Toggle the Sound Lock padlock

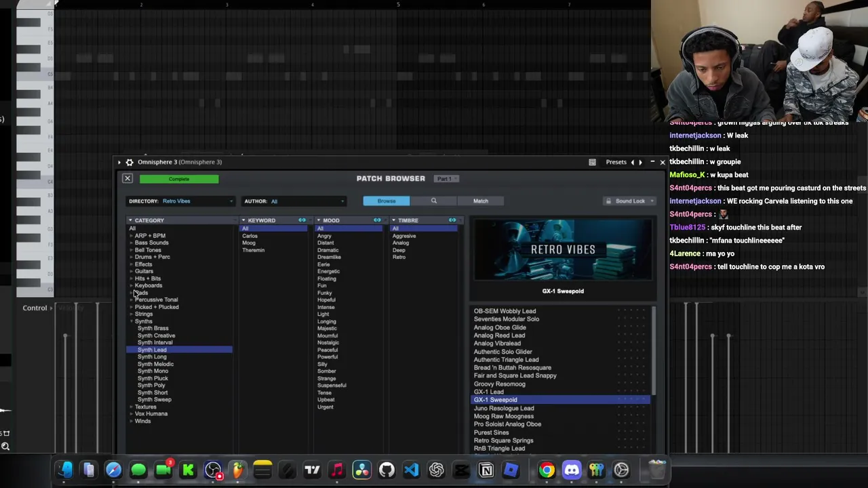[x=608, y=201]
